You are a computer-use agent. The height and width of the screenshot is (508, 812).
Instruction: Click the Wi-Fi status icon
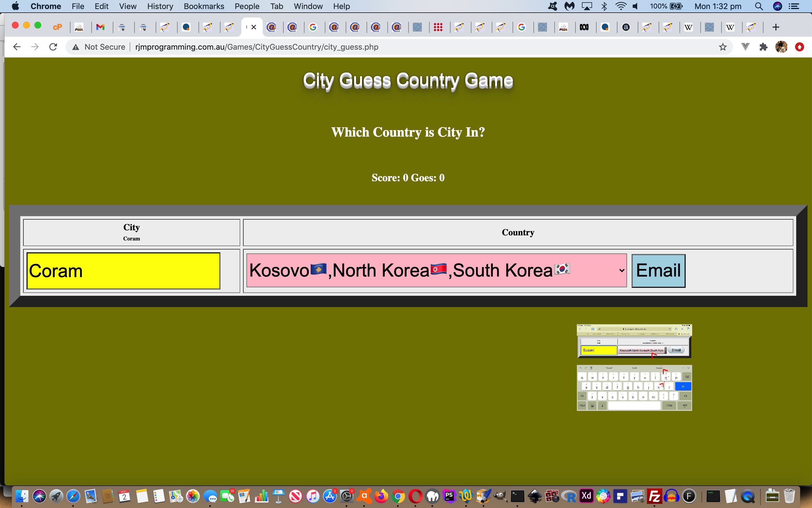[x=621, y=6]
